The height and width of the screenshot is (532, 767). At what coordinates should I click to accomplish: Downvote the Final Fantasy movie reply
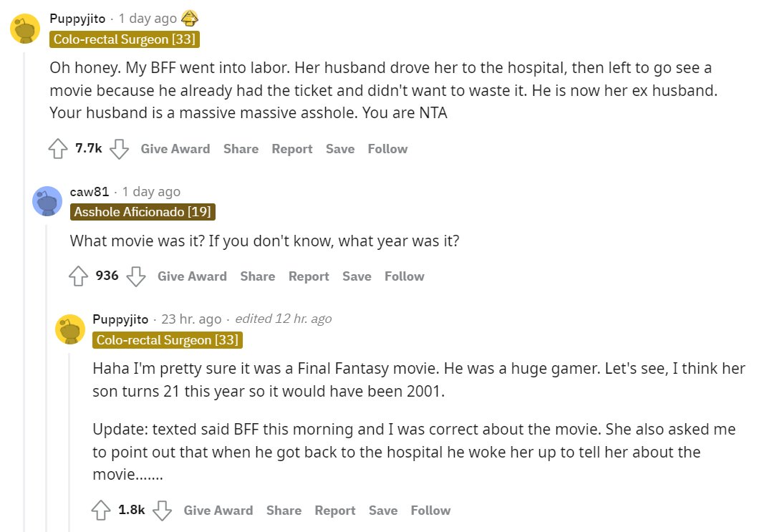pos(163,511)
